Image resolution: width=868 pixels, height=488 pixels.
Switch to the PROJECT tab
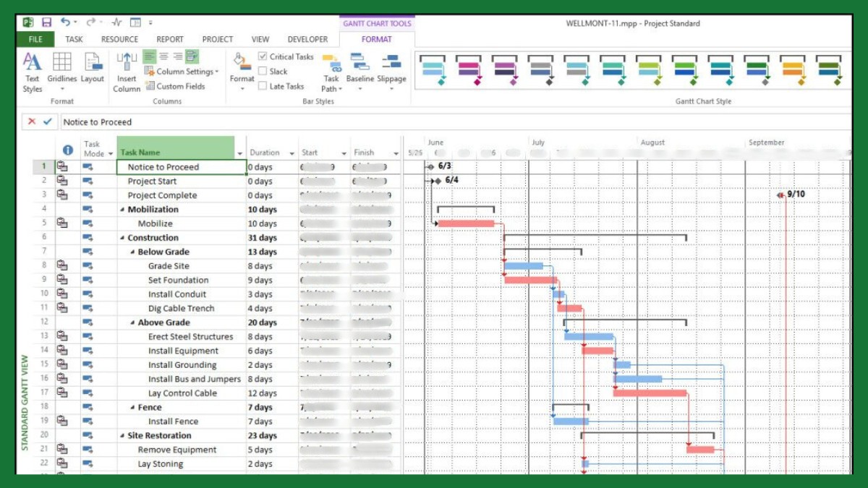tap(218, 39)
